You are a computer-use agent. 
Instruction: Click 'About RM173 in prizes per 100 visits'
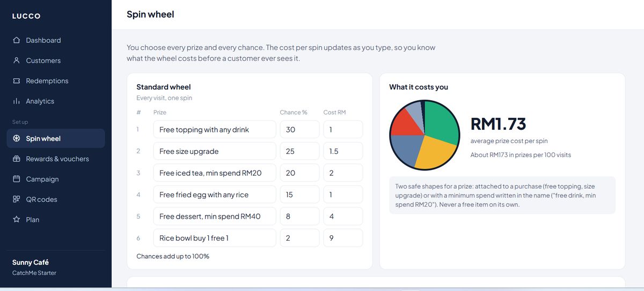[x=521, y=155]
